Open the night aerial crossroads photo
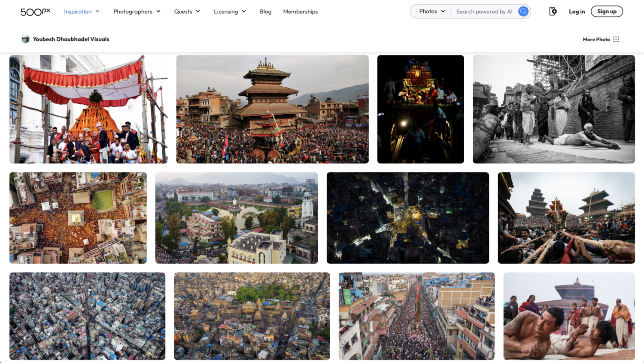The image size is (644, 363). pyautogui.click(x=407, y=218)
